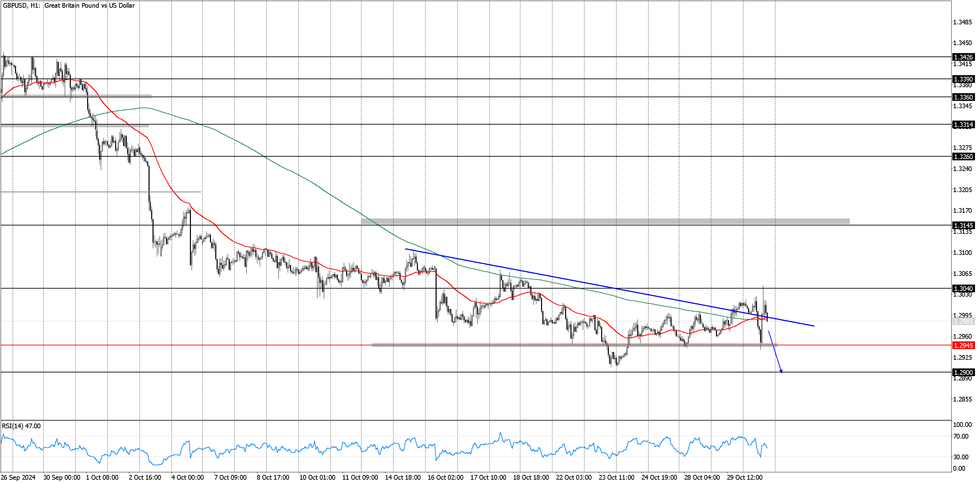Viewport: 980px width, 483px height.
Task: Click the 29 Oct 12:00 time label
Action: tap(745, 478)
